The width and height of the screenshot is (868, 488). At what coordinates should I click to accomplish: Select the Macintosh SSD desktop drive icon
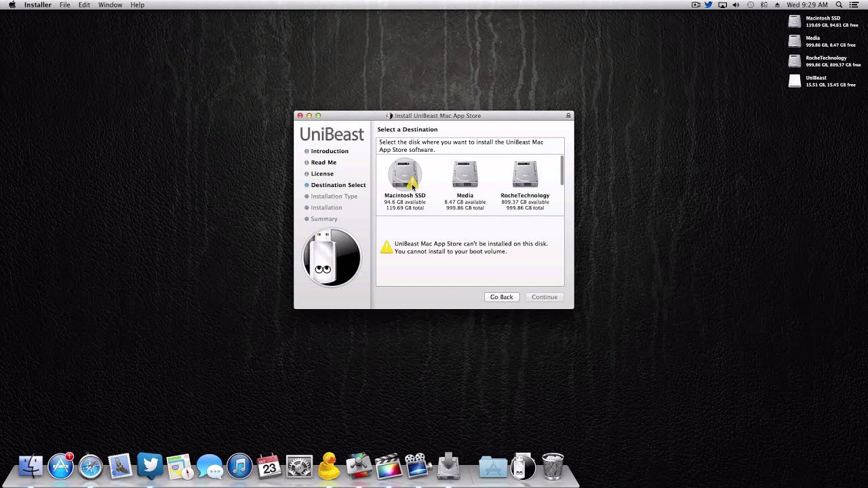coord(795,22)
